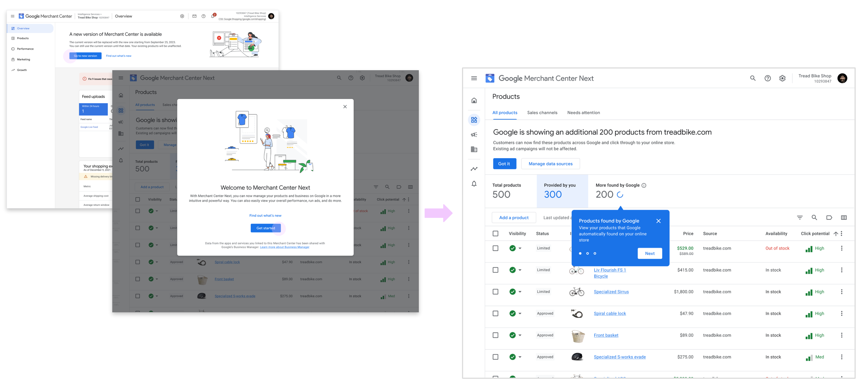
Task: Open hamburger menu in right Merchant Center Next window
Action: tap(474, 79)
